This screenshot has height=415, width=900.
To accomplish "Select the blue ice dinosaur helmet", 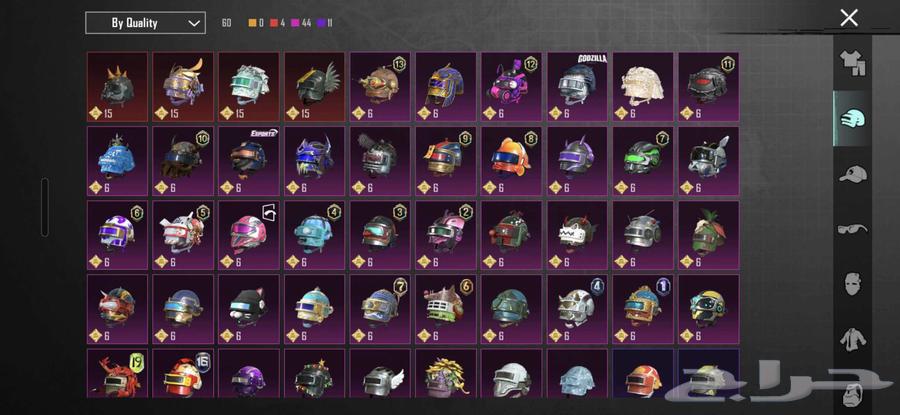I will [x=117, y=161].
